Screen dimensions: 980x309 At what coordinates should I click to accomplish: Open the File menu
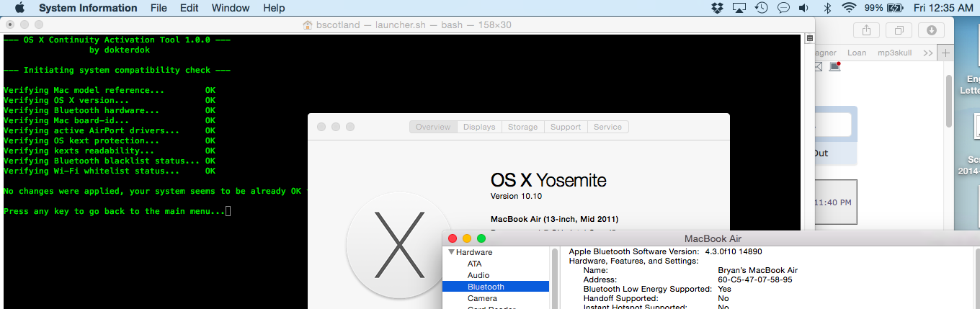pos(159,8)
